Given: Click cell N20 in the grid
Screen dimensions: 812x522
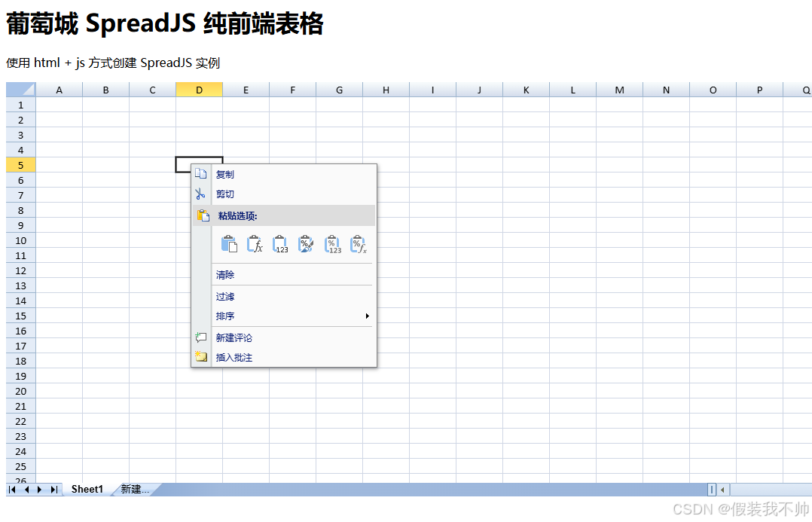Looking at the screenshot, I should (x=666, y=391).
